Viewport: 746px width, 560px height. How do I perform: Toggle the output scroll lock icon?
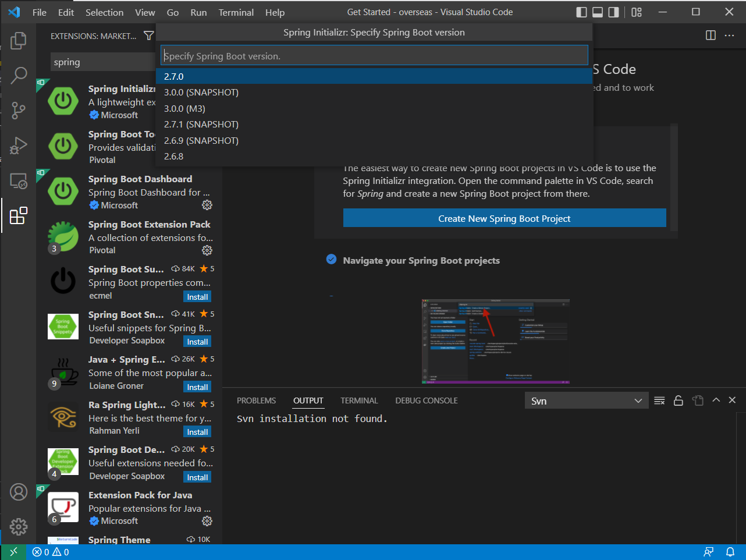click(678, 400)
